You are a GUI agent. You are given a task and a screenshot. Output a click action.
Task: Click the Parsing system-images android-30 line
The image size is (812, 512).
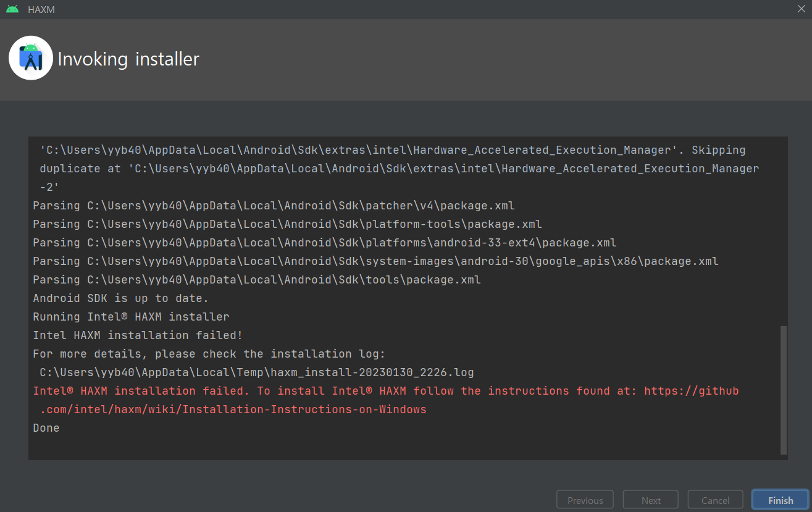[x=376, y=261]
